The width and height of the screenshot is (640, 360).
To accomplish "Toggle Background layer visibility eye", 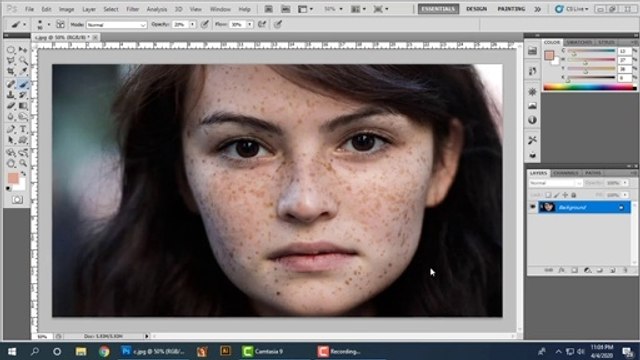I will [532, 207].
